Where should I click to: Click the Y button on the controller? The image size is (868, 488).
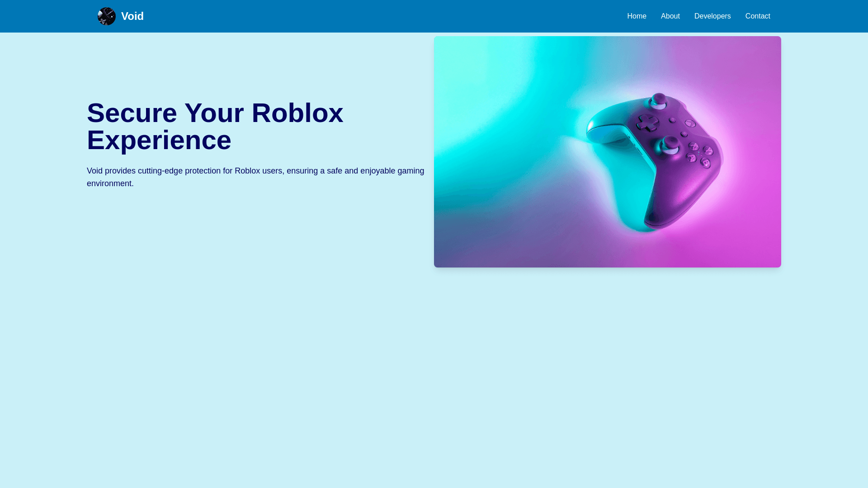[x=708, y=150]
